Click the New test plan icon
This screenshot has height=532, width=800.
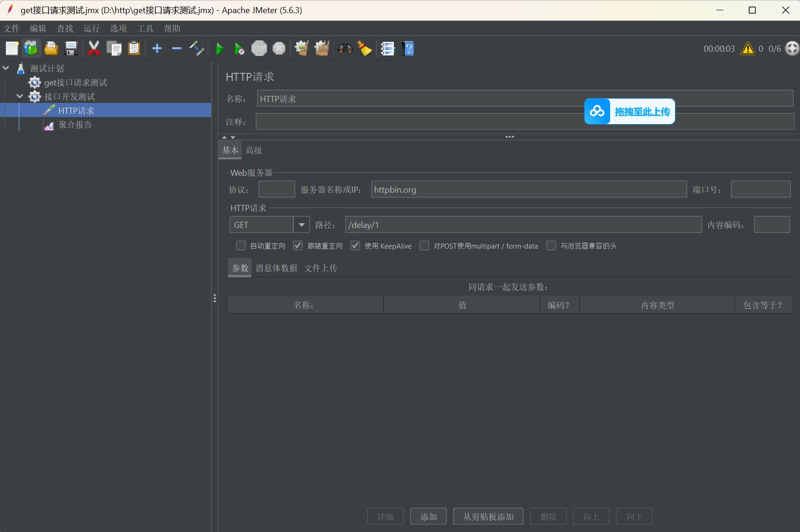point(12,48)
